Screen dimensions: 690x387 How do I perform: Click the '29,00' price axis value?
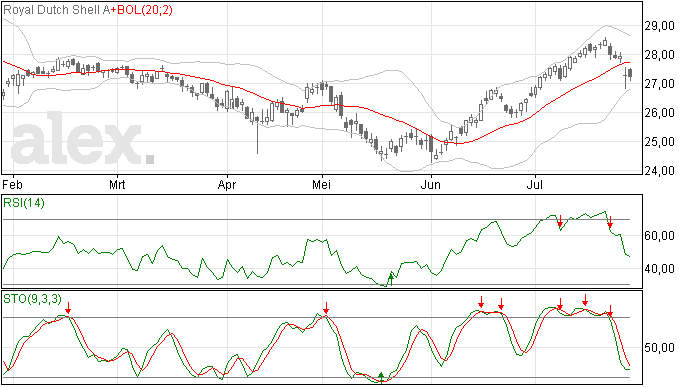[x=660, y=26]
